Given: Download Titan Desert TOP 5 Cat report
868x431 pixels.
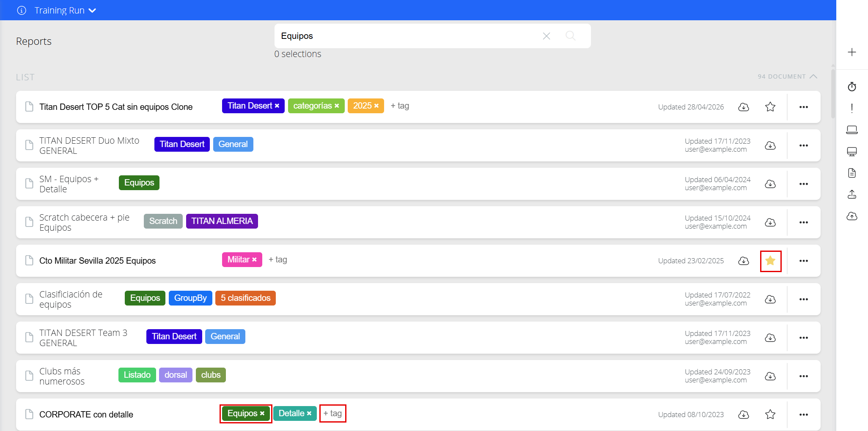Looking at the screenshot, I should 744,107.
